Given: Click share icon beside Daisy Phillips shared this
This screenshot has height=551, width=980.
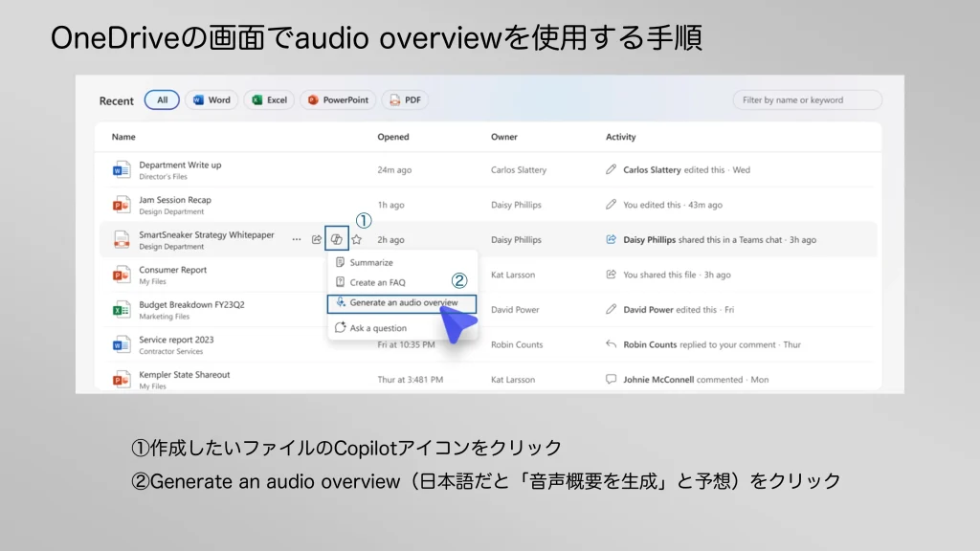Looking at the screenshot, I should [x=612, y=239].
